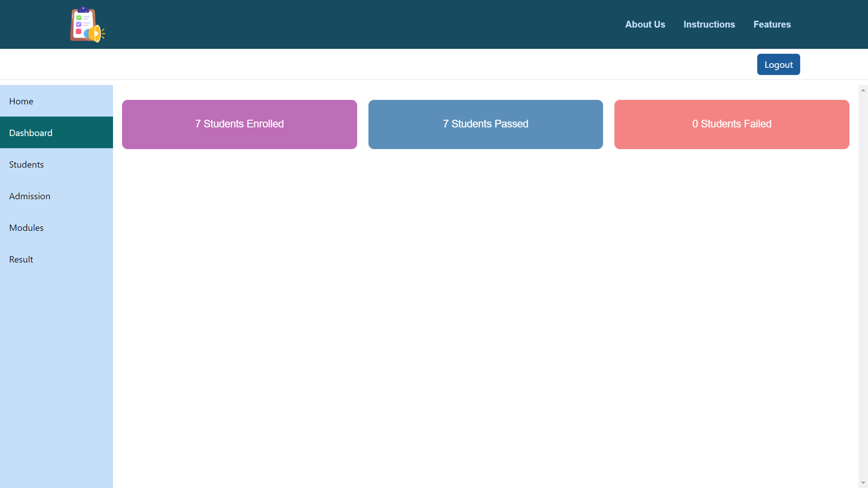Screen dimensions: 868x488
Task: Open the About Us page
Action: point(645,24)
